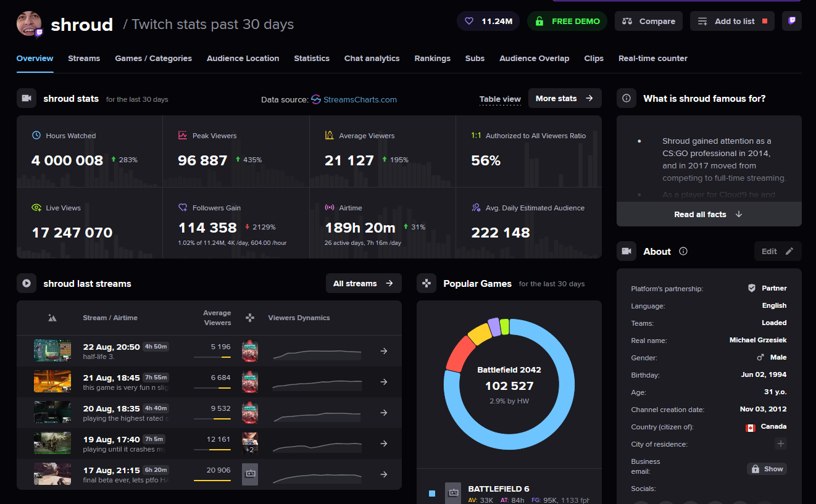Screen dimensions: 816x504
Task: Open the 21 Aug stream thumbnail
Action: [52, 381]
